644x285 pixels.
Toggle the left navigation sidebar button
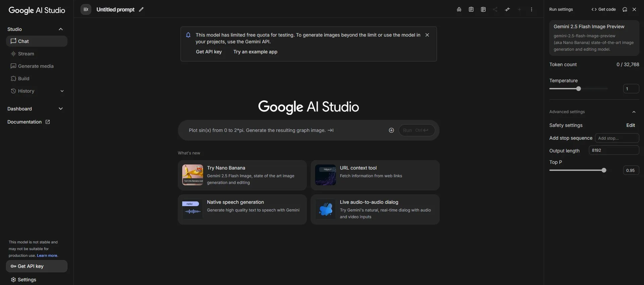pos(86,9)
